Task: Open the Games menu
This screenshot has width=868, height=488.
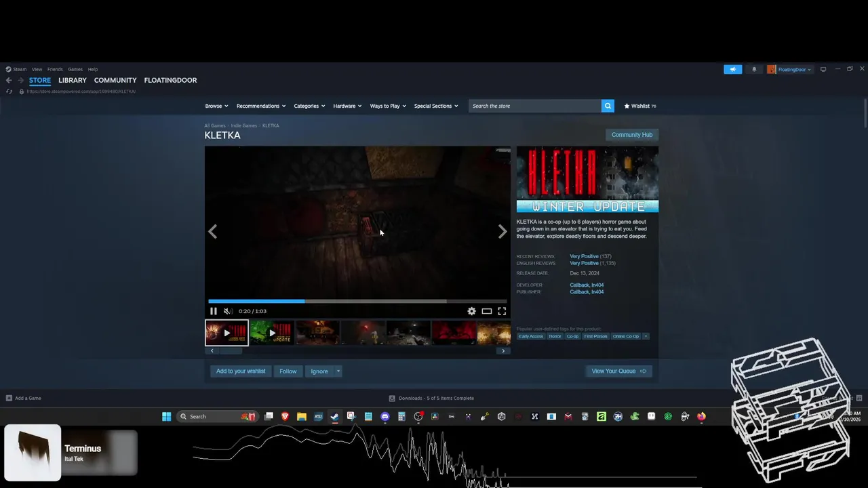Action: click(75, 69)
